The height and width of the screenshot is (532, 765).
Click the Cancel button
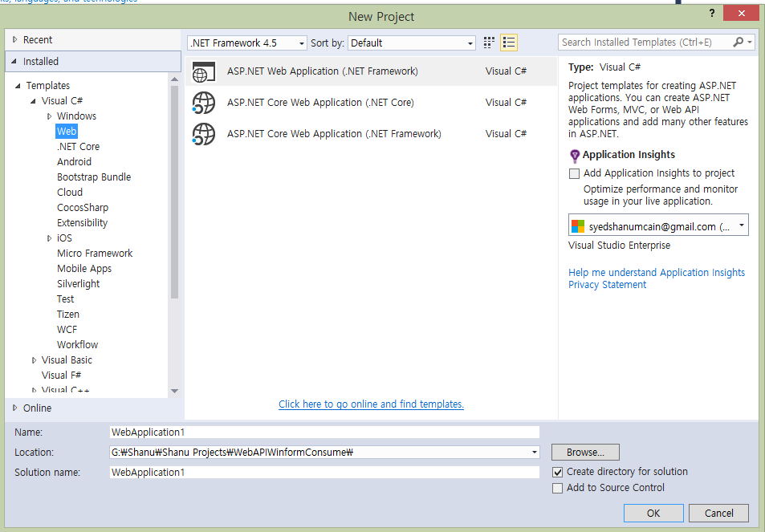pos(718,513)
